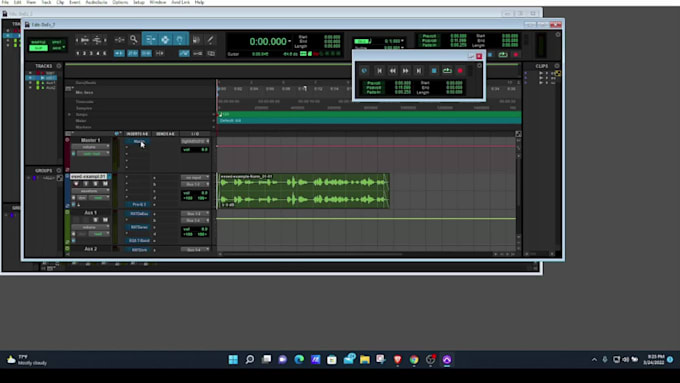Go to end in floating transport

[x=418, y=70]
